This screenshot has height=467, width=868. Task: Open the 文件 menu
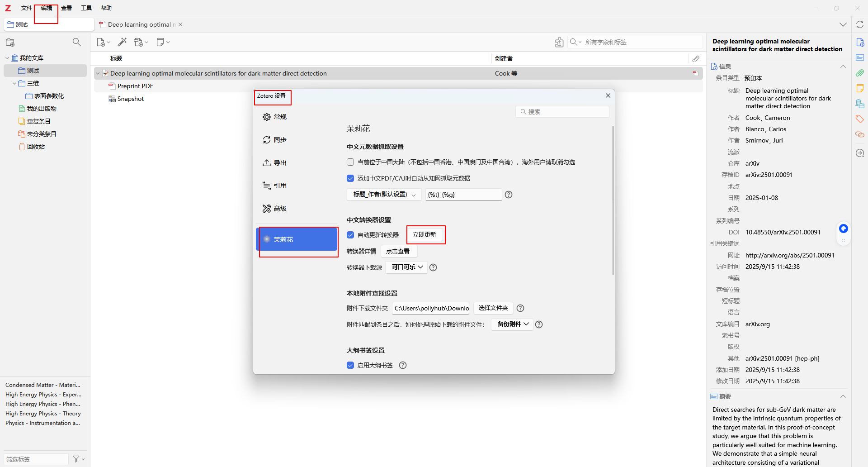27,8
